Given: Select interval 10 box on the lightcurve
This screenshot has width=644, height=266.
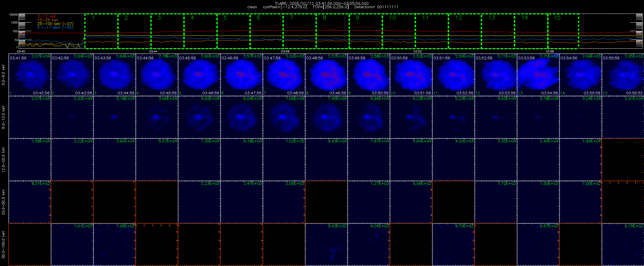Looking at the screenshot, I should 399,31.
